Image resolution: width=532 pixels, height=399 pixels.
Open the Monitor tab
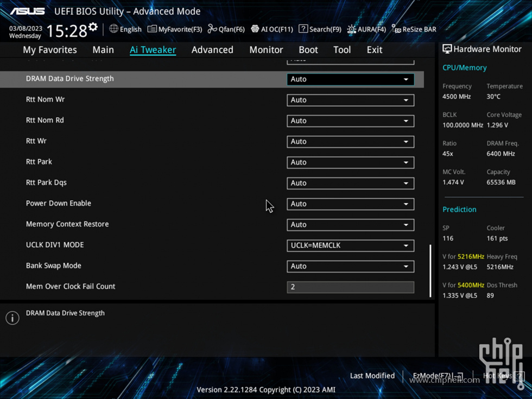(x=266, y=50)
